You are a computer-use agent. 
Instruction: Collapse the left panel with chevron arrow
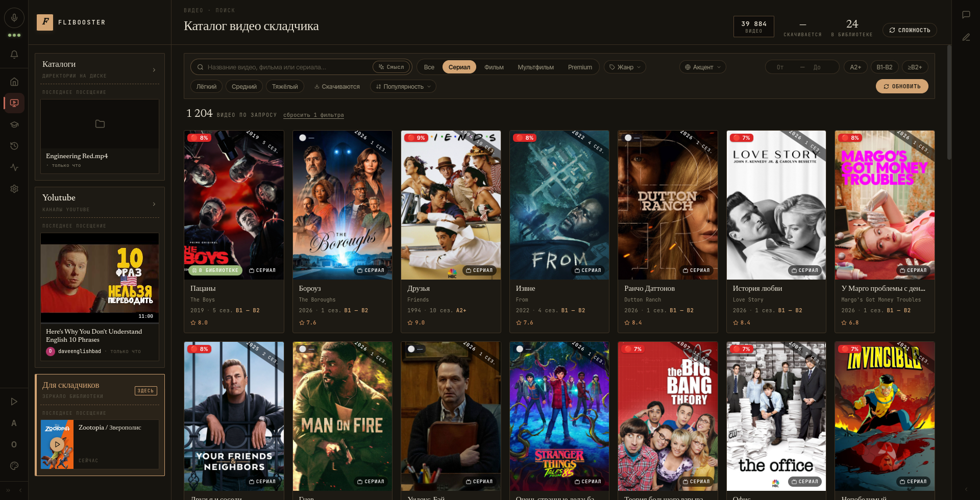(x=21, y=490)
